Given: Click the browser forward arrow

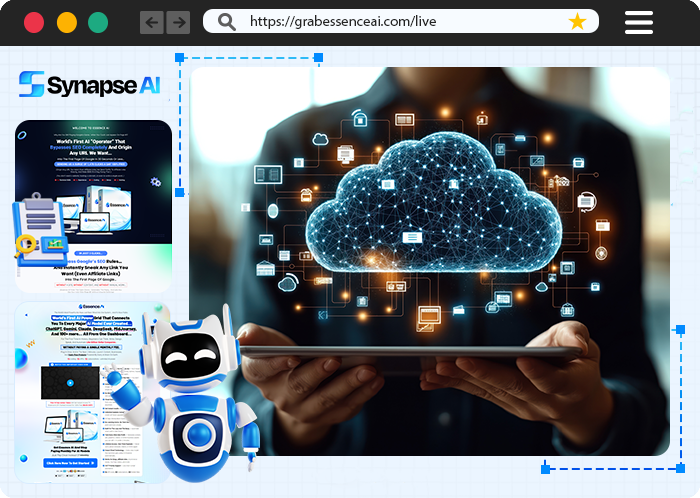Looking at the screenshot, I should tap(178, 22).
